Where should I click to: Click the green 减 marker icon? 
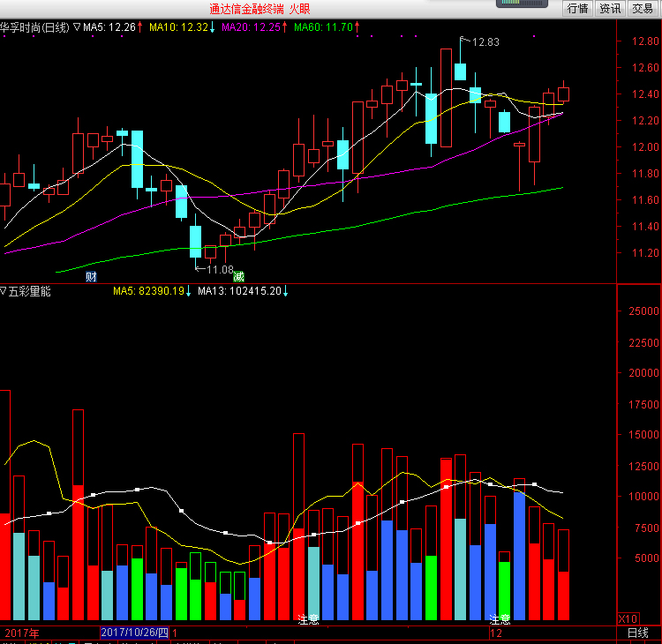(x=238, y=276)
